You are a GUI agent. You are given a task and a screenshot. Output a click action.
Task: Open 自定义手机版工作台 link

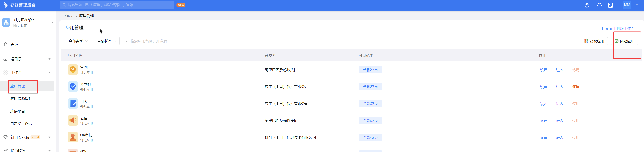[x=618, y=28]
